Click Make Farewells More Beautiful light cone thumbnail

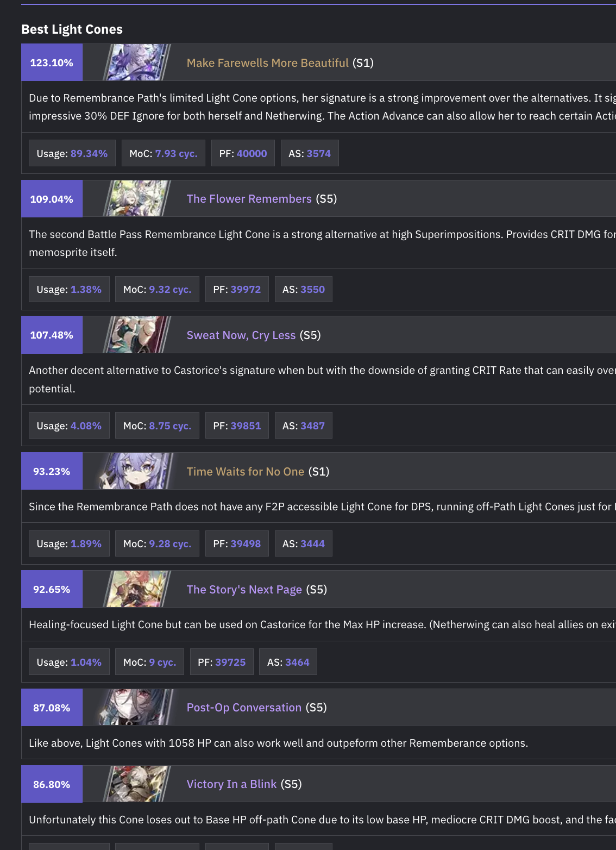tap(137, 62)
